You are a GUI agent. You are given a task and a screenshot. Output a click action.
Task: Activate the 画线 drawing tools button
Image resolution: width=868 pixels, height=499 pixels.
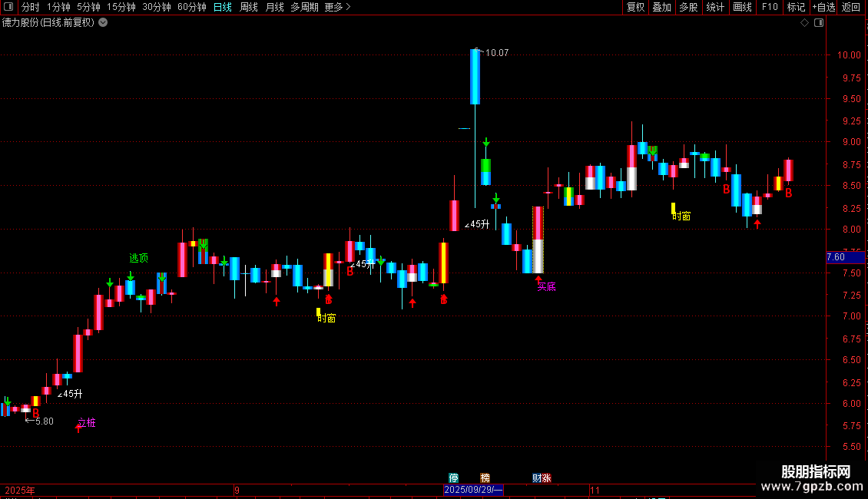tap(742, 7)
